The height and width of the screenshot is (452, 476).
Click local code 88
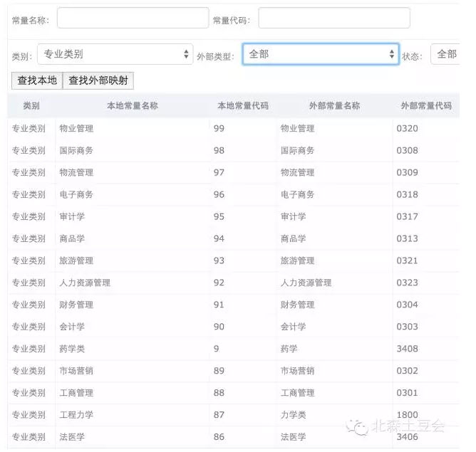(219, 393)
